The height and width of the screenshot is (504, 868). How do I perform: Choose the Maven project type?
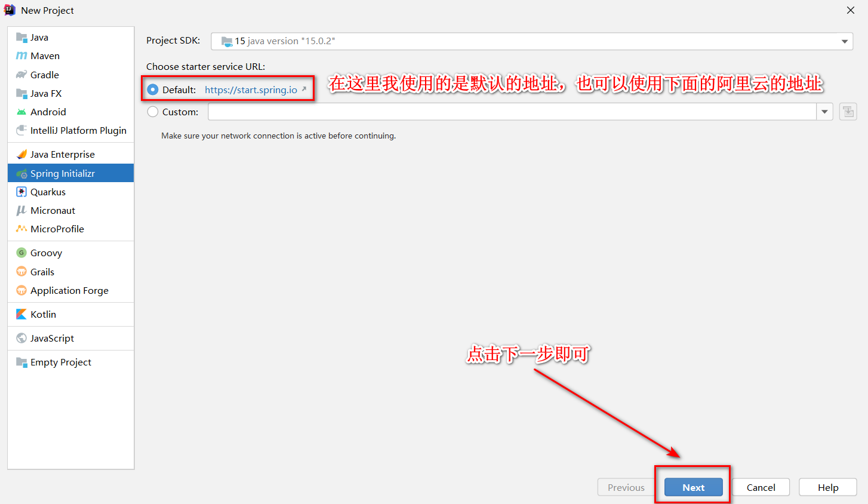70,56
